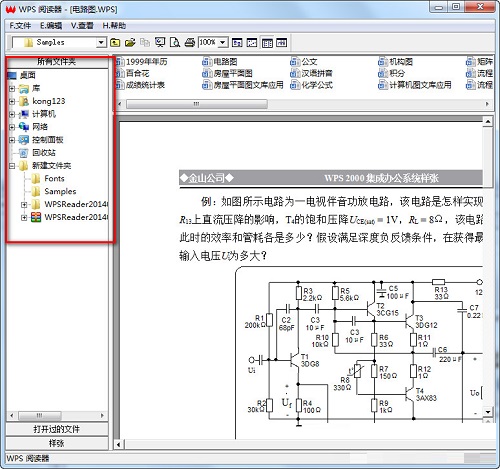Expand the 计算机 tree node
The width and height of the screenshot is (500, 469).
point(12,114)
